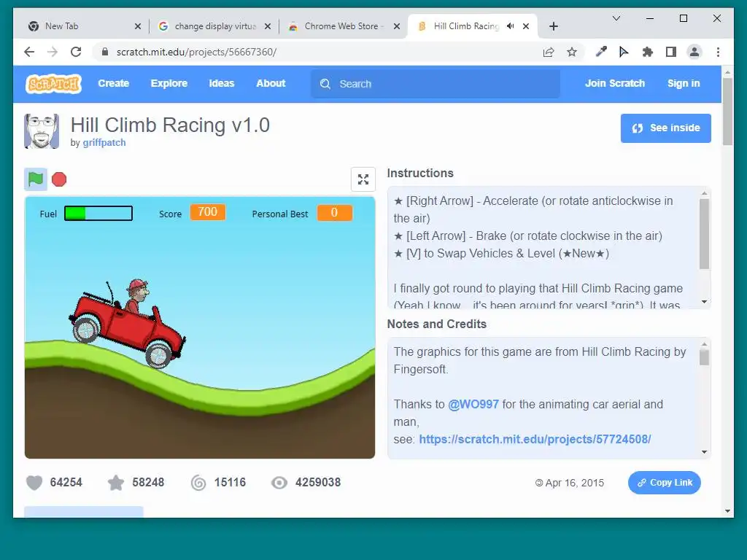
Task: Click the search magnifier icon
Action: click(325, 84)
